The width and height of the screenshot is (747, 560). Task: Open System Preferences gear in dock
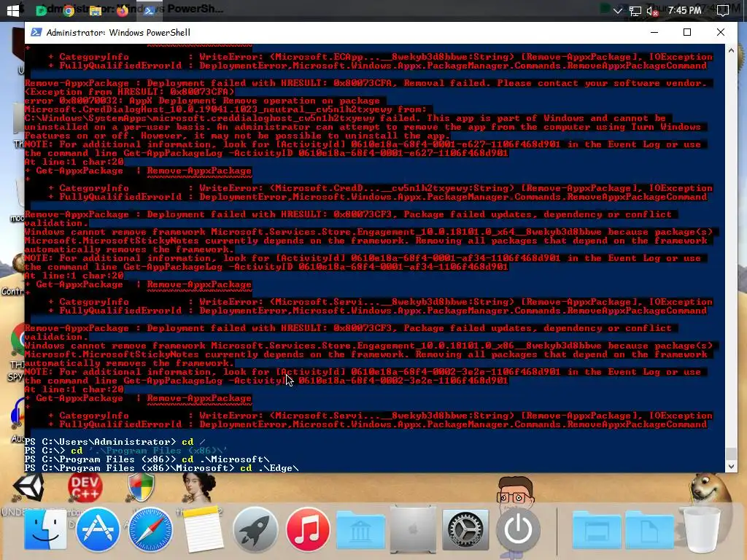pyautogui.click(x=465, y=530)
